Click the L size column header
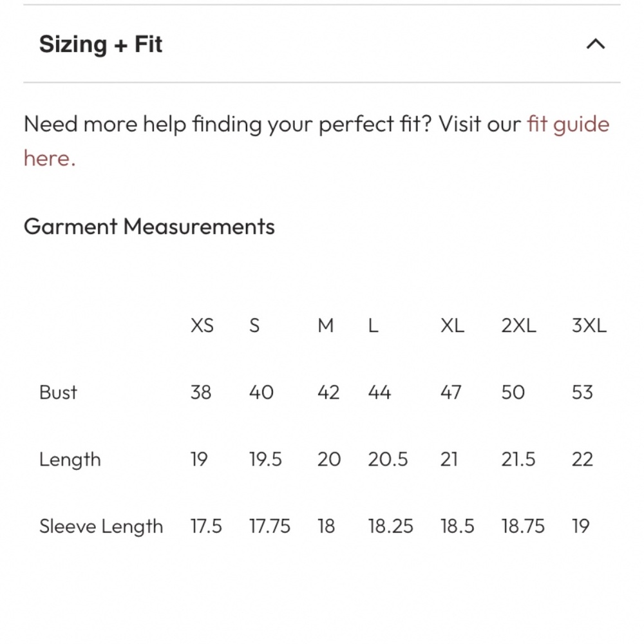644x644 pixels. [373, 326]
